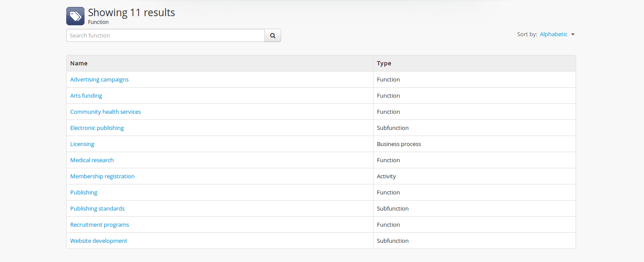Click the Name column header
The image size is (644, 262).
tap(79, 64)
